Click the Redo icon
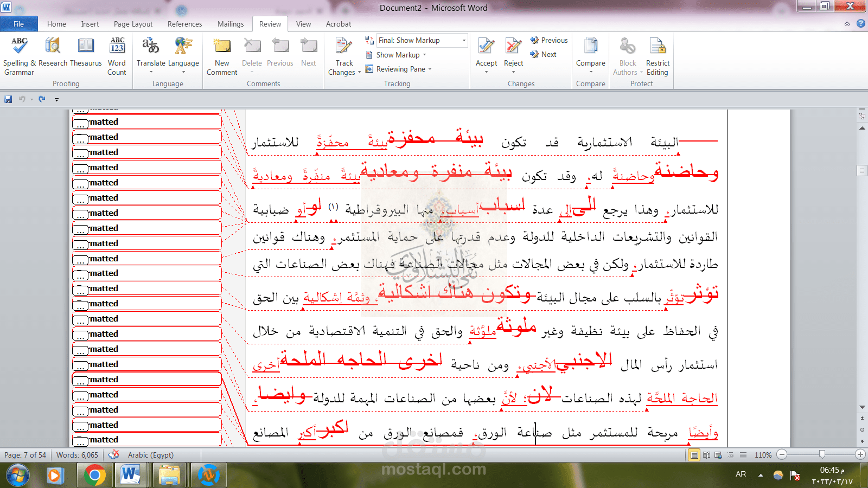This screenshot has height=488, width=868. (42, 99)
